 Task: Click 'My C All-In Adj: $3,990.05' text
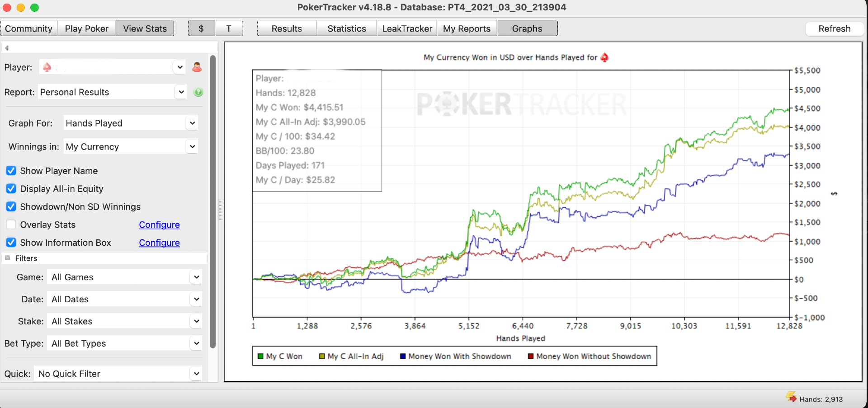311,122
